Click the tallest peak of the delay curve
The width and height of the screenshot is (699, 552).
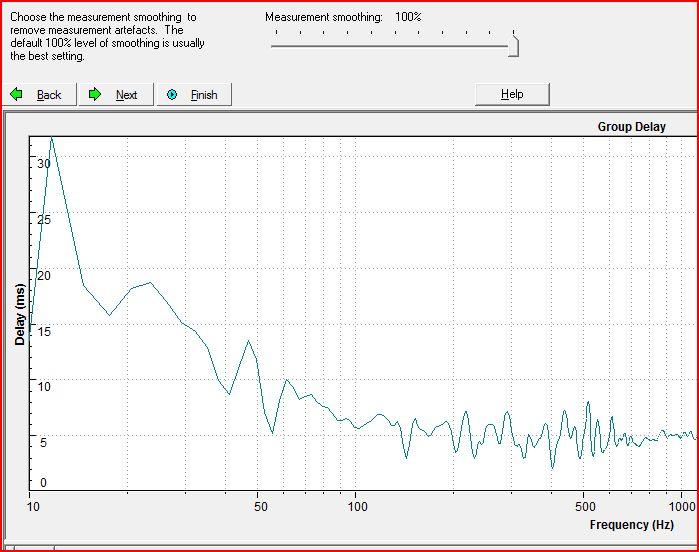coord(52,138)
